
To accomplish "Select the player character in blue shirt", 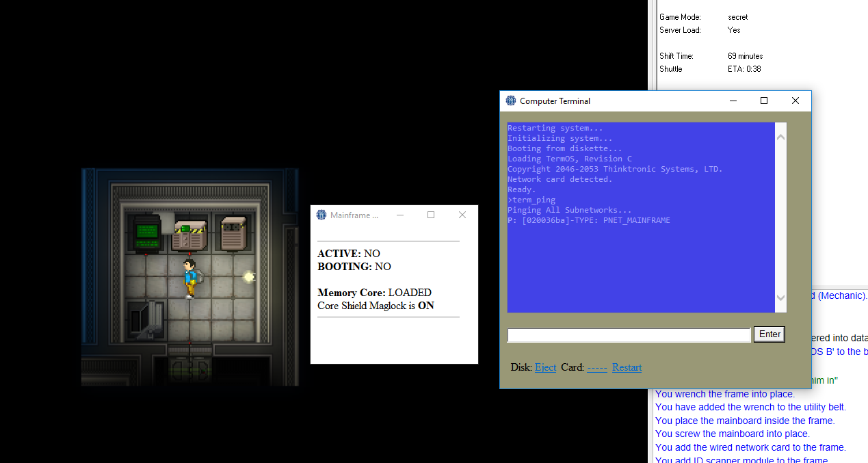I will (189, 278).
